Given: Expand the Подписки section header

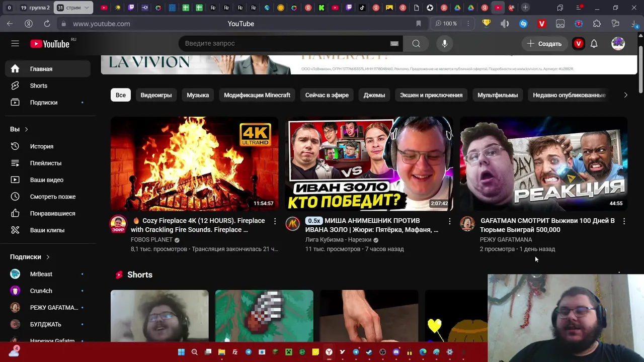Looking at the screenshot, I should (30, 257).
